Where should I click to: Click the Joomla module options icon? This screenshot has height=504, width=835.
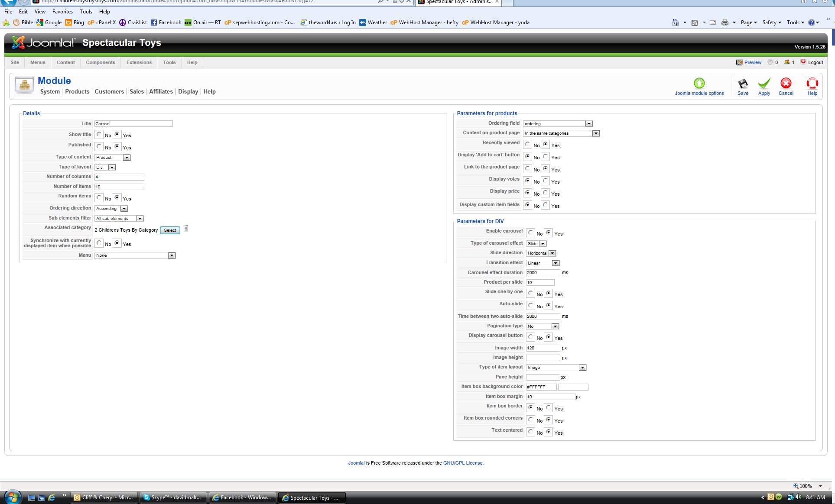699,83
